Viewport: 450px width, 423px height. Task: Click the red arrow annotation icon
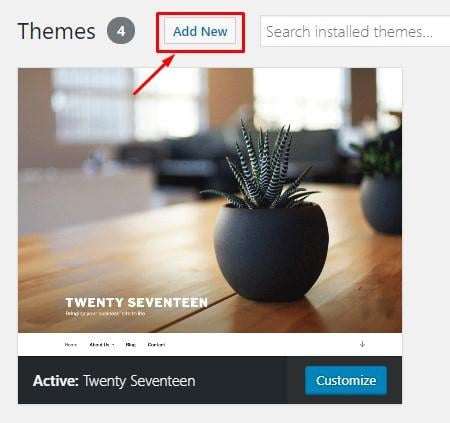coord(154,75)
